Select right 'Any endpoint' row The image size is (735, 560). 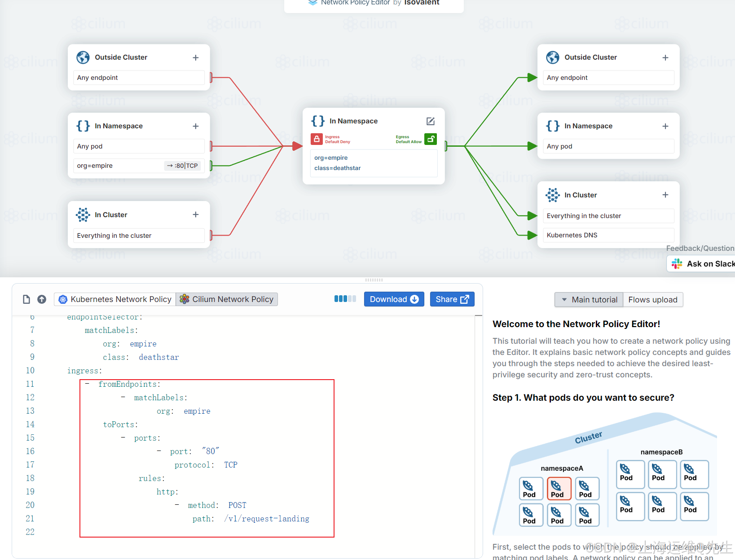click(608, 78)
